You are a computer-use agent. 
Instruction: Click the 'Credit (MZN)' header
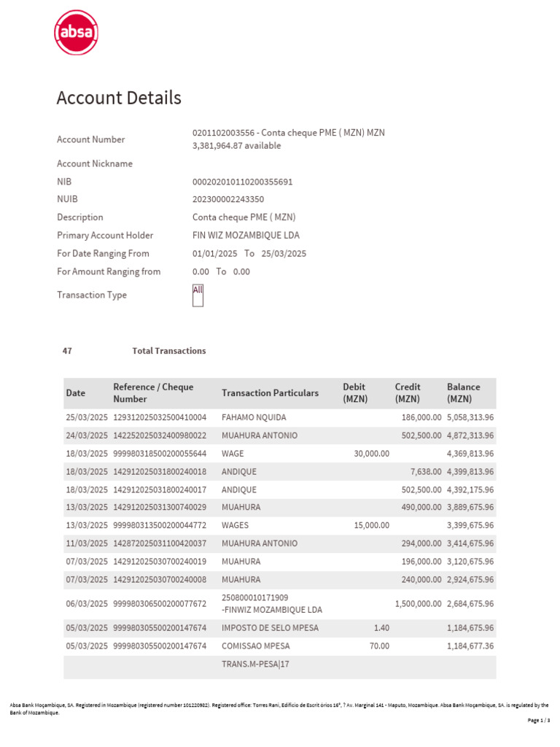408,393
